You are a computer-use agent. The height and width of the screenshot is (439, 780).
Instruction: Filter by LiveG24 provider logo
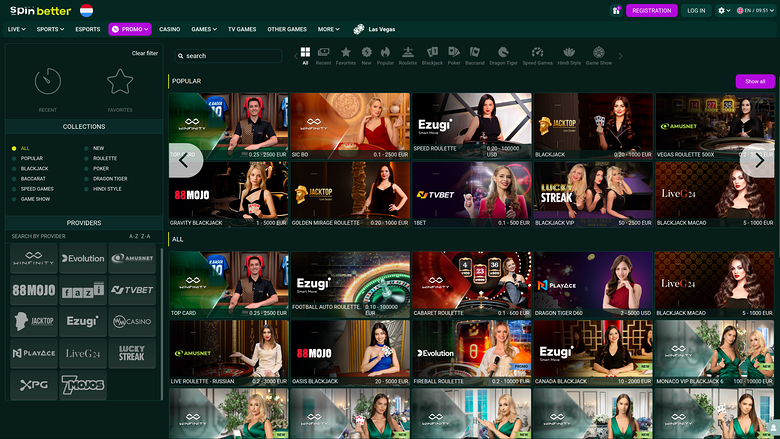[x=83, y=353]
